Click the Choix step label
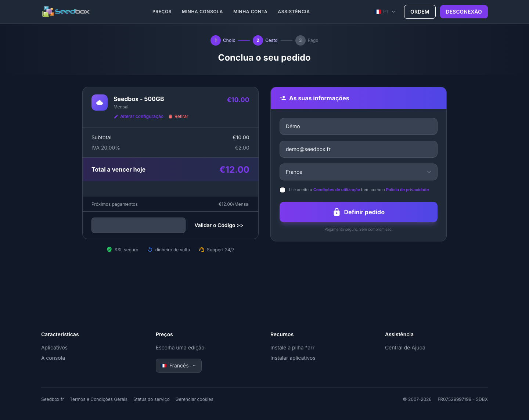529x420 pixels. click(x=229, y=40)
